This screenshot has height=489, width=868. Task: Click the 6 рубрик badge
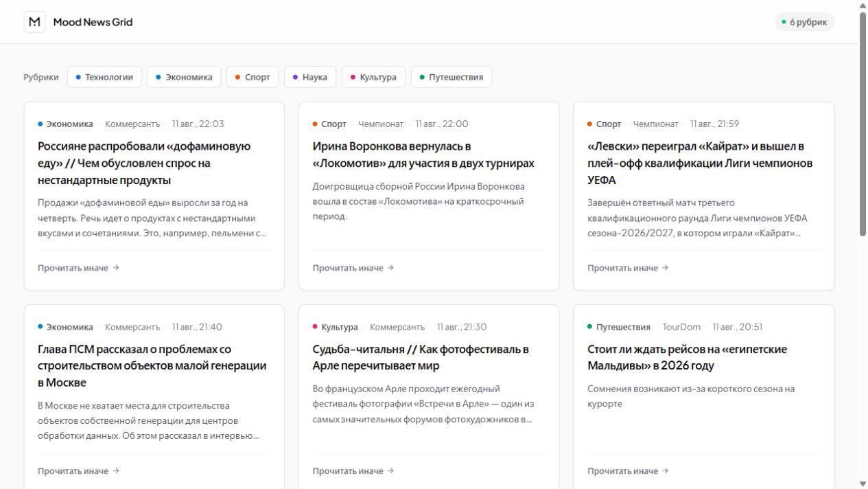coord(804,22)
